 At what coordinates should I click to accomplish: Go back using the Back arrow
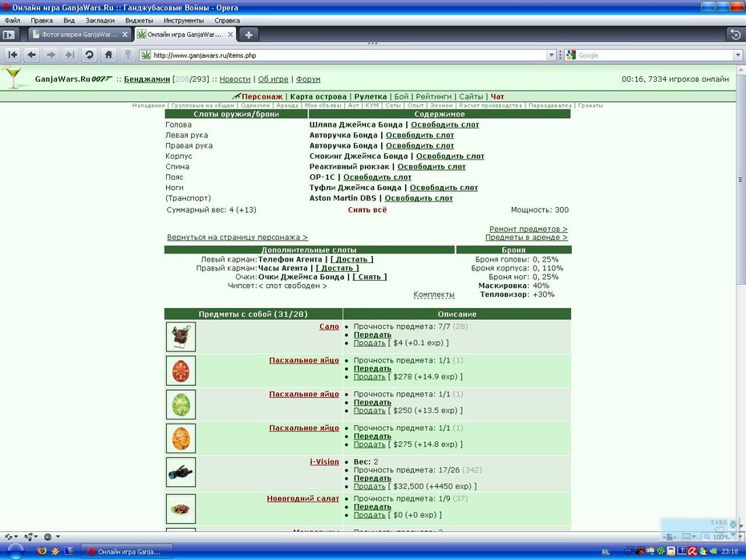tap(32, 55)
